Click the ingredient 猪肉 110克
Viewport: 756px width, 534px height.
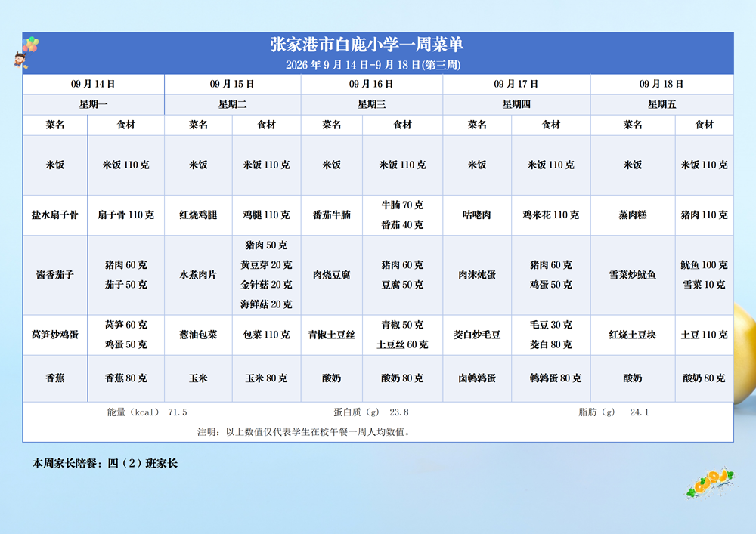click(705, 215)
